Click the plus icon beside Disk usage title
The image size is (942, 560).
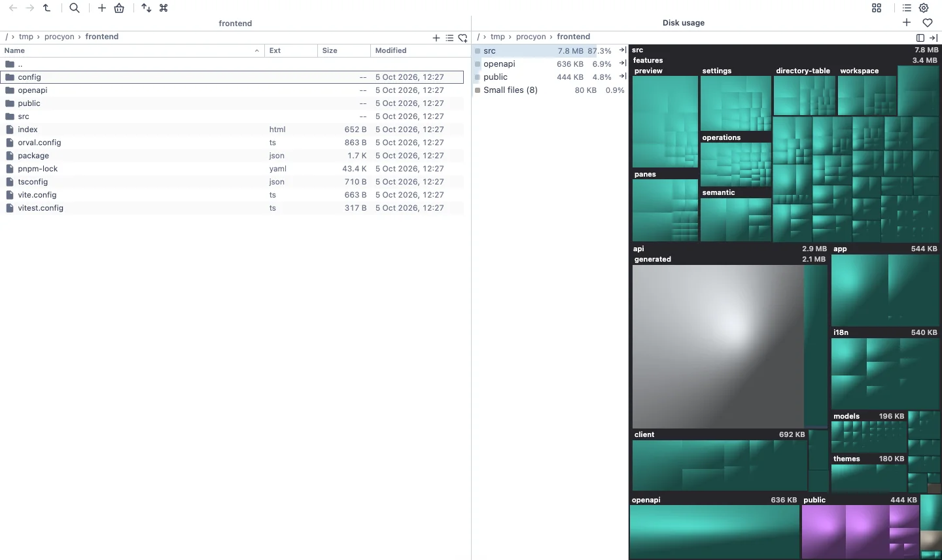907,22
